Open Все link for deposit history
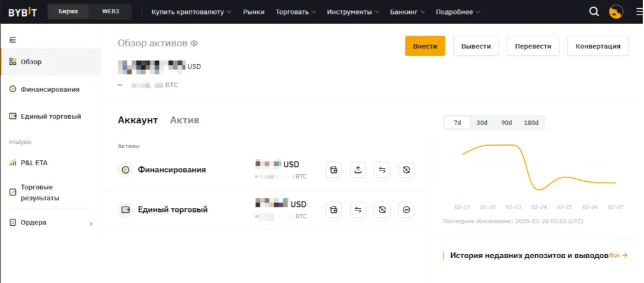 [x=619, y=255]
